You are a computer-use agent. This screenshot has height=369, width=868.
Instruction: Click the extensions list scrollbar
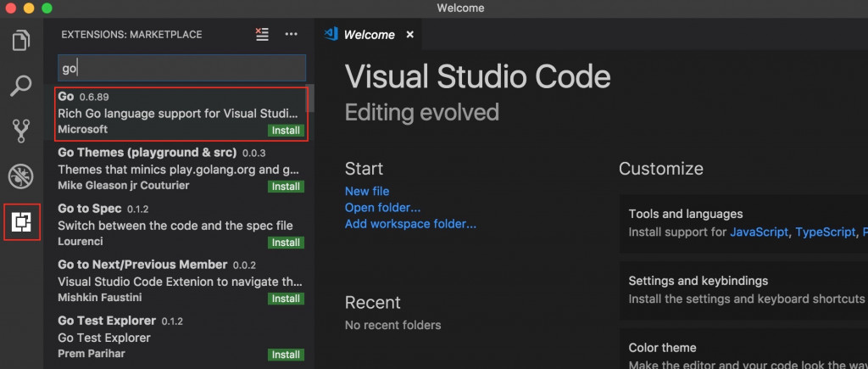click(x=310, y=98)
